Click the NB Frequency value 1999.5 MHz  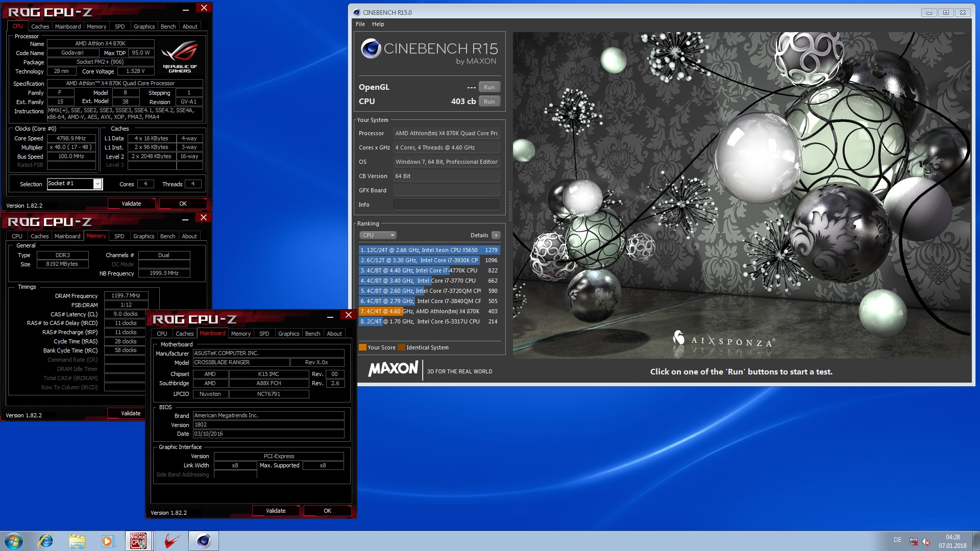pyautogui.click(x=164, y=273)
